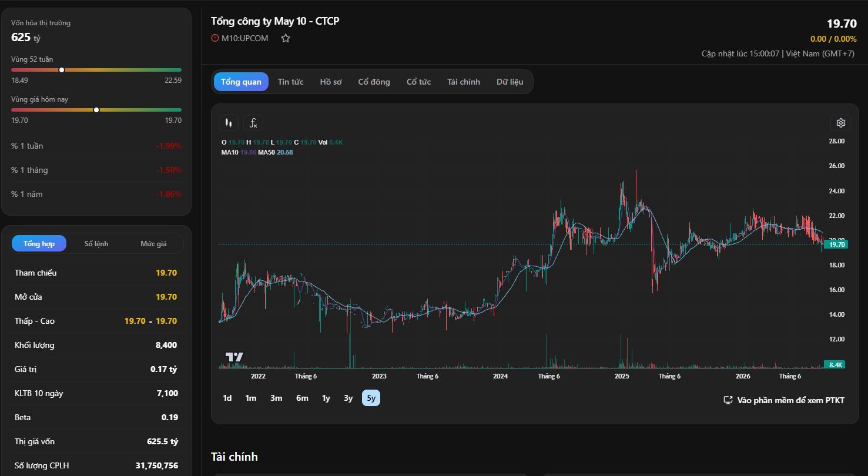Image resolution: width=868 pixels, height=476 pixels.
Task: Click the MA10 indicator legend
Action: click(237, 152)
